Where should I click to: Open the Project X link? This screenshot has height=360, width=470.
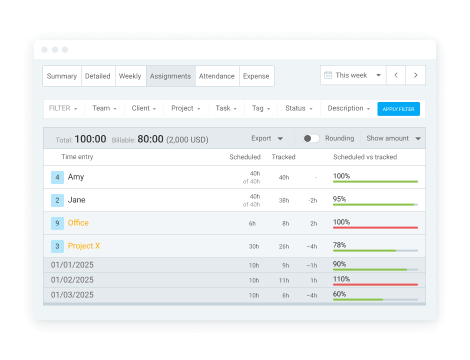point(84,246)
